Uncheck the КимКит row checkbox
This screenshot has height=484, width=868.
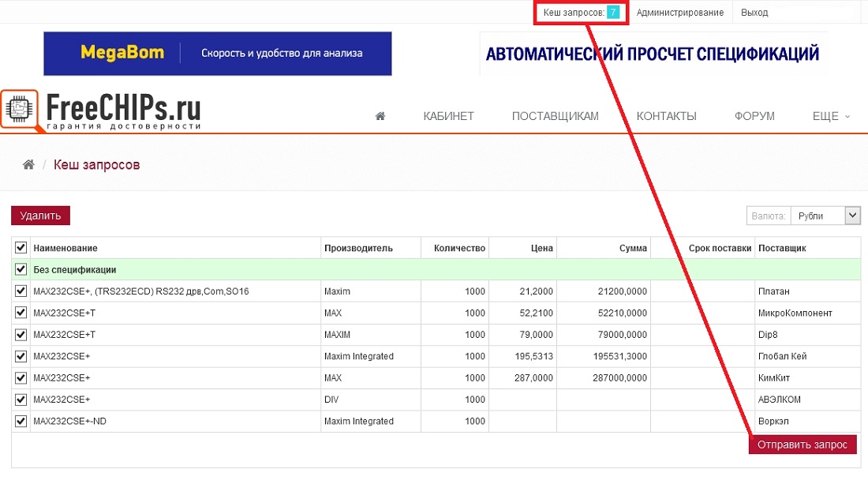tap(21, 377)
